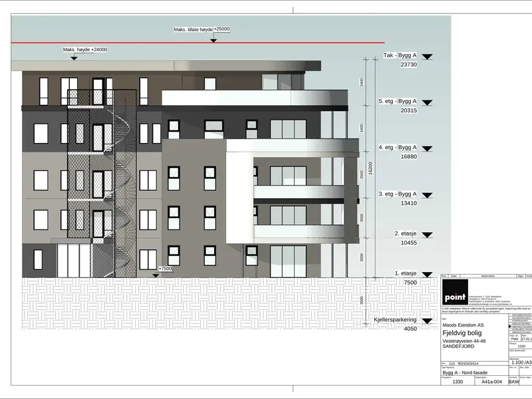
Task: Click the roof elevation value 23730
Action: [x=408, y=65]
